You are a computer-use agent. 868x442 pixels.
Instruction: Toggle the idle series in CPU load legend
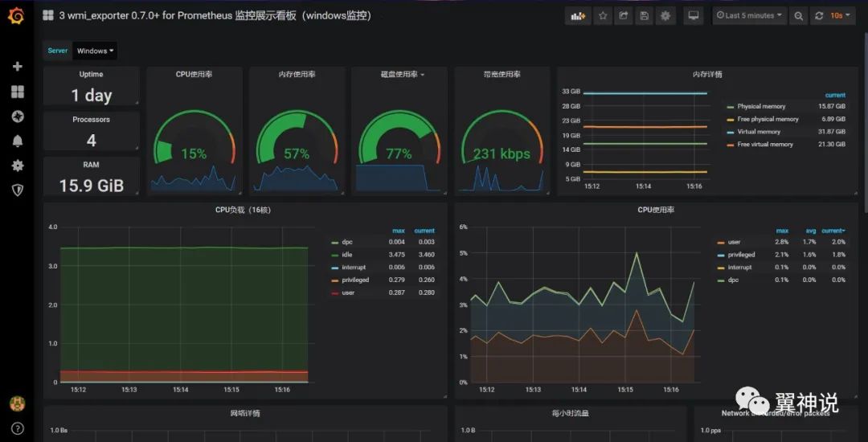pos(348,255)
